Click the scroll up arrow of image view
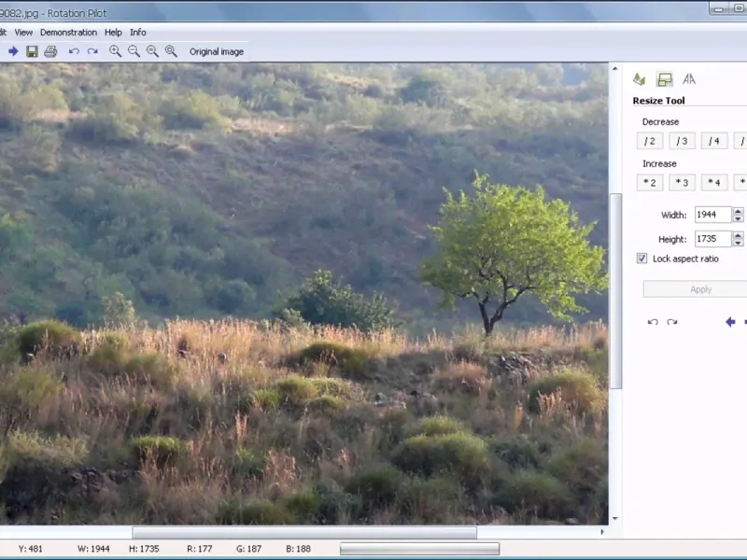Screen dimensions: 747x560 click(x=615, y=69)
